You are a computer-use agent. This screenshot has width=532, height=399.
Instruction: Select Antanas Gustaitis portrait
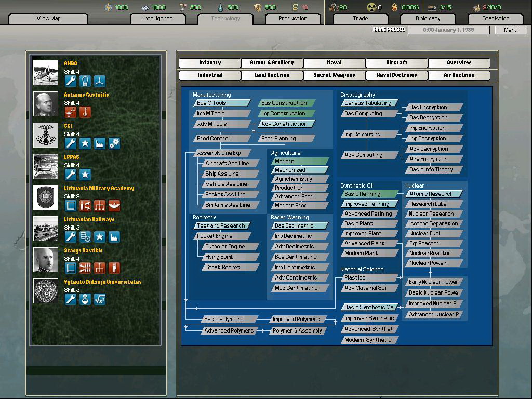(x=46, y=104)
